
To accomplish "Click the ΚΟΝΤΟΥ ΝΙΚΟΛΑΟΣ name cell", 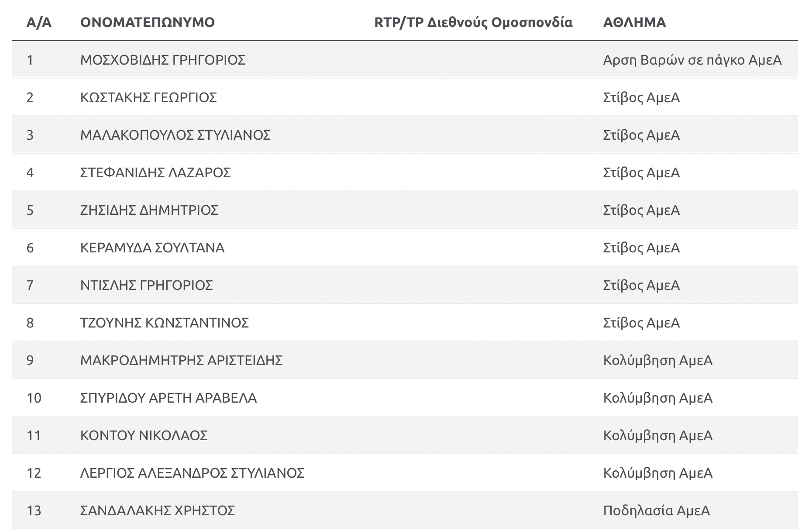I will [x=144, y=435].
